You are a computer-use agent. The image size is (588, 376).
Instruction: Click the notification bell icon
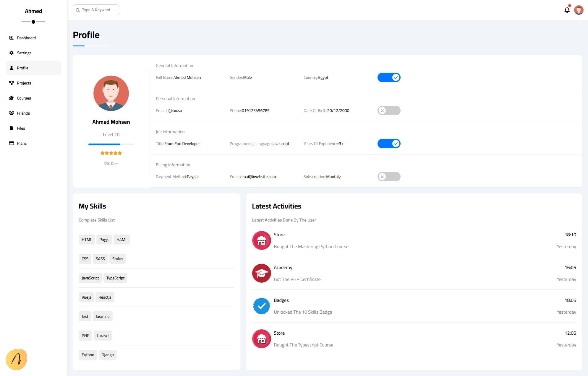[567, 10]
